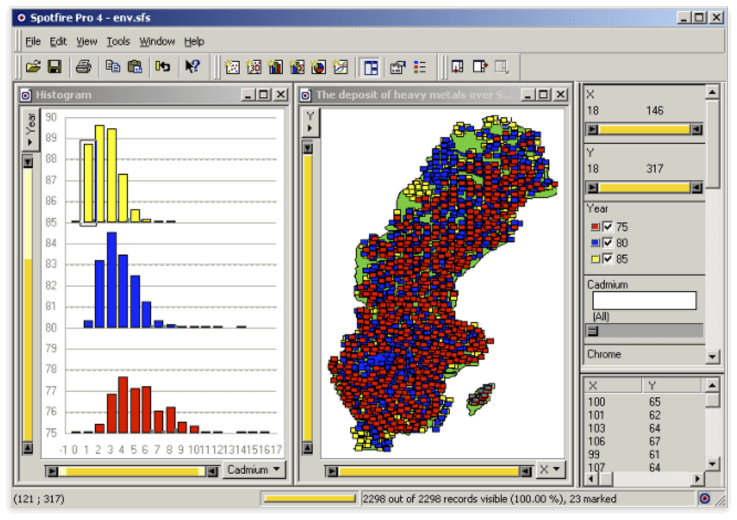Uncheck the Year 85 checkbox
The height and width of the screenshot is (520, 737).
pos(607,259)
